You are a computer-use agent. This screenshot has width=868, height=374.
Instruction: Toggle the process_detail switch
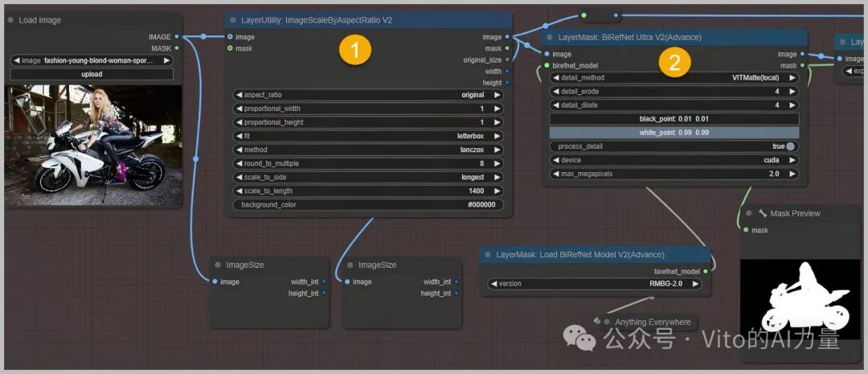tap(790, 146)
